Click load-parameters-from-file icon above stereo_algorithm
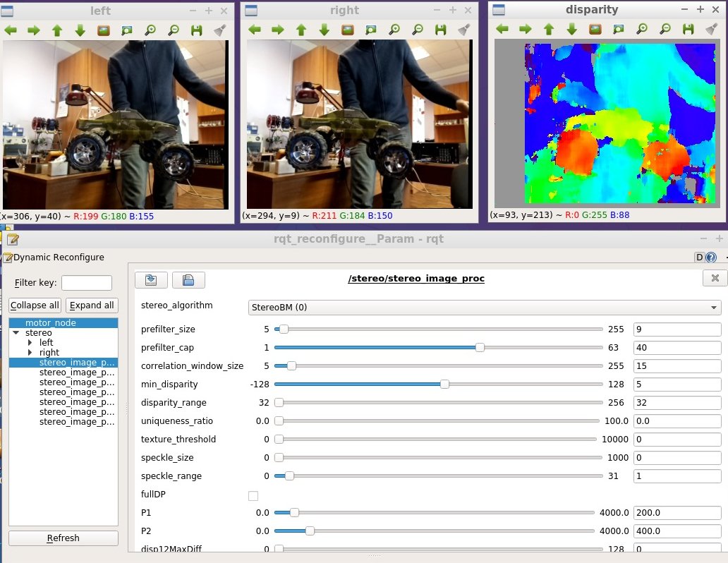The height and width of the screenshot is (563, 728). point(151,279)
